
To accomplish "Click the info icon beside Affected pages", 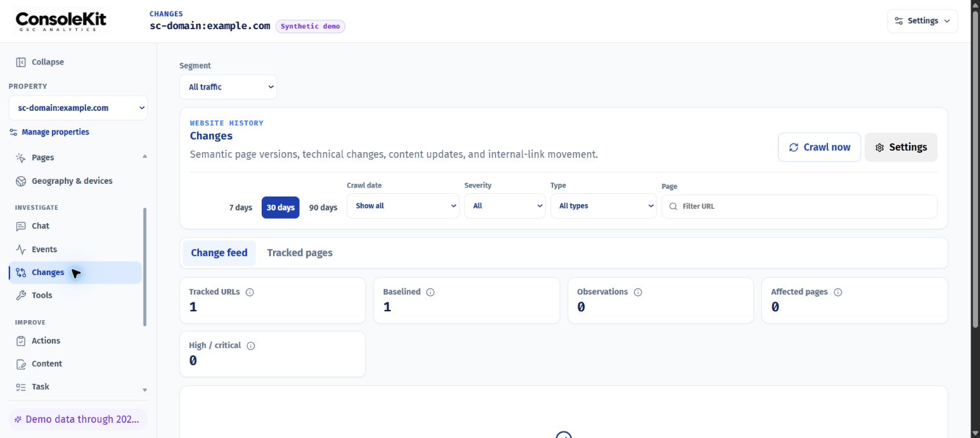I will point(838,293).
